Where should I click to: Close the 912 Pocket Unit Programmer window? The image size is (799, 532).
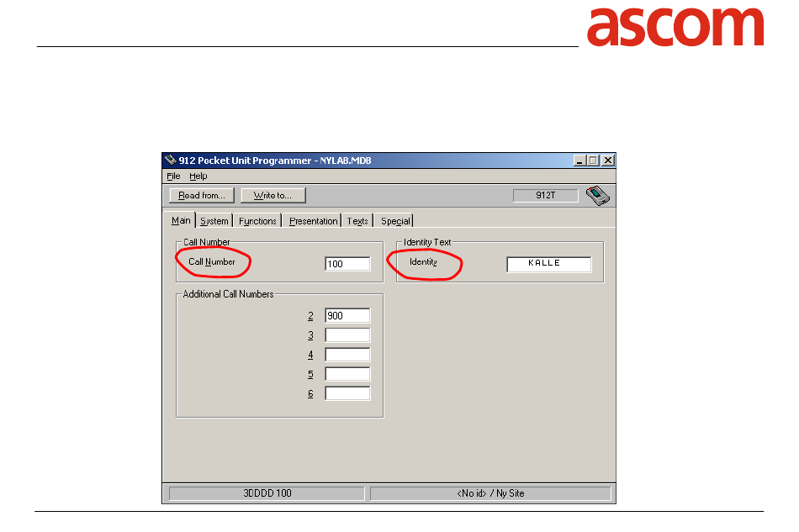608,161
